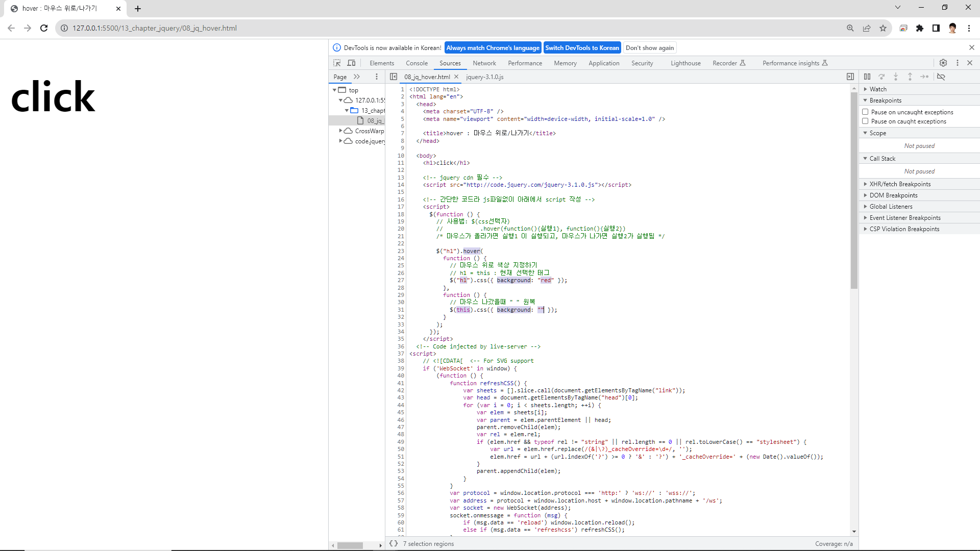Screen dimensions: 980x551
Task: Expand the CrossWarp tree node
Action: [x=340, y=131]
